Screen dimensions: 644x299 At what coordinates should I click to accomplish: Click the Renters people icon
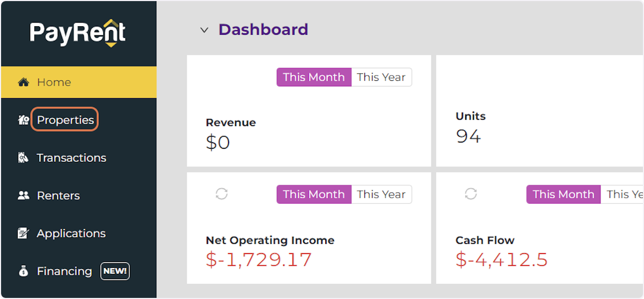click(x=23, y=196)
